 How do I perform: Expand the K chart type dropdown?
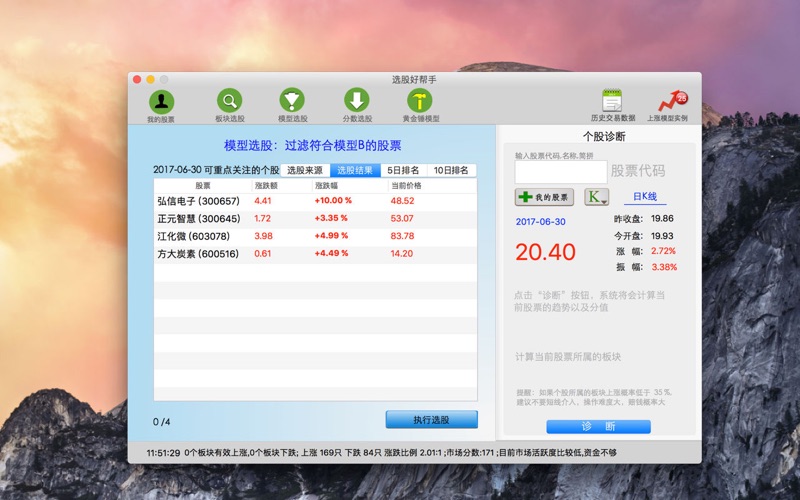click(x=596, y=197)
